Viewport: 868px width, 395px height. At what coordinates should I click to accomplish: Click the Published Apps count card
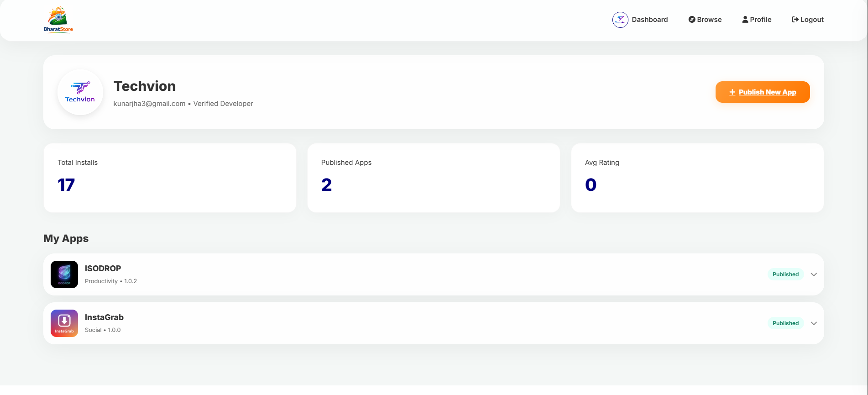(434, 178)
